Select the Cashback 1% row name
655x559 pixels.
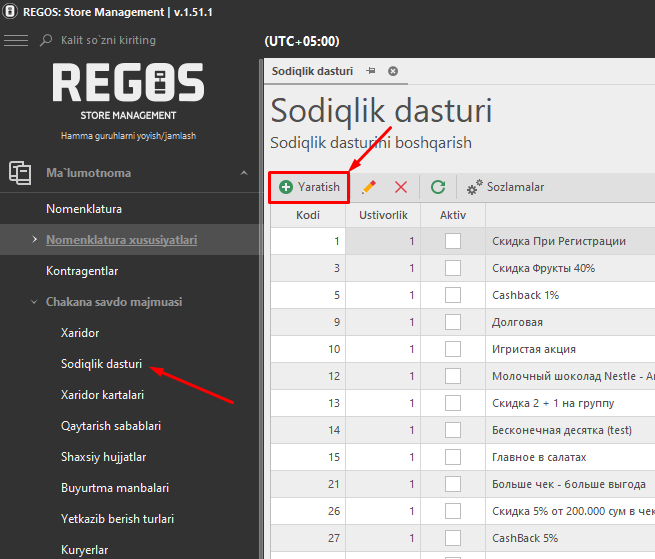click(x=526, y=295)
